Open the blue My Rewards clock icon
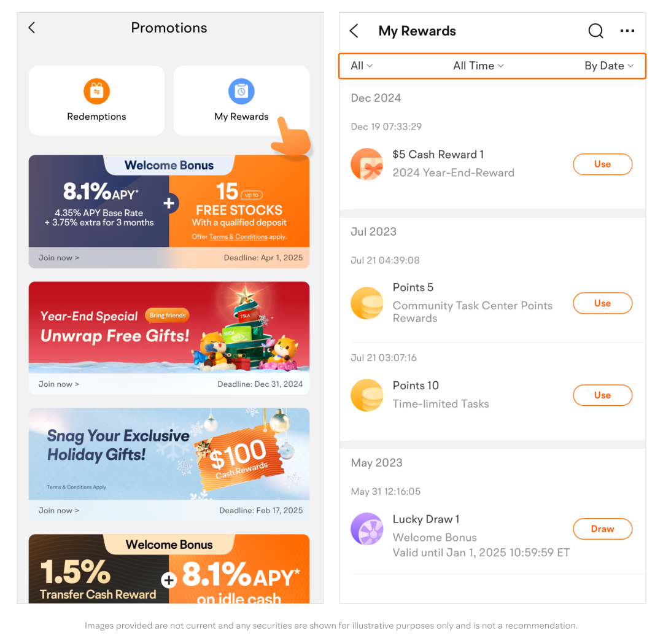Screen dimensions: 663x644 tap(241, 91)
